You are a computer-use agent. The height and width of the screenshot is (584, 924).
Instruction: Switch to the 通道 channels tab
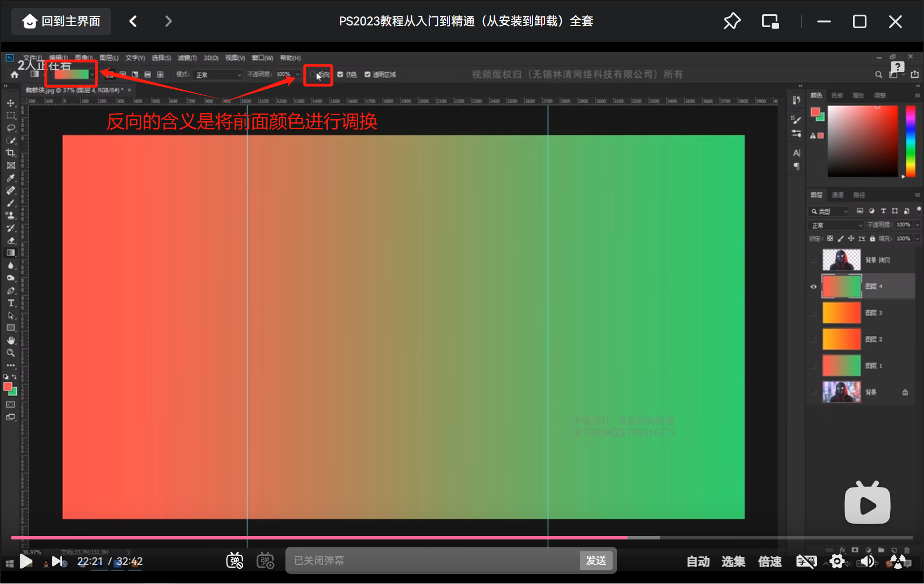pos(838,195)
